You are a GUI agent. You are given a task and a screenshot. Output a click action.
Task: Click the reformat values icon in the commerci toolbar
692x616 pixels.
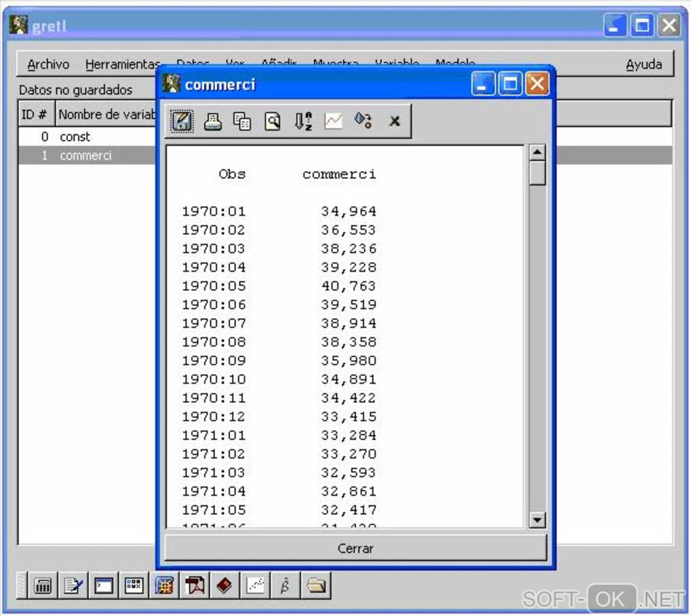(x=363, y=120)
